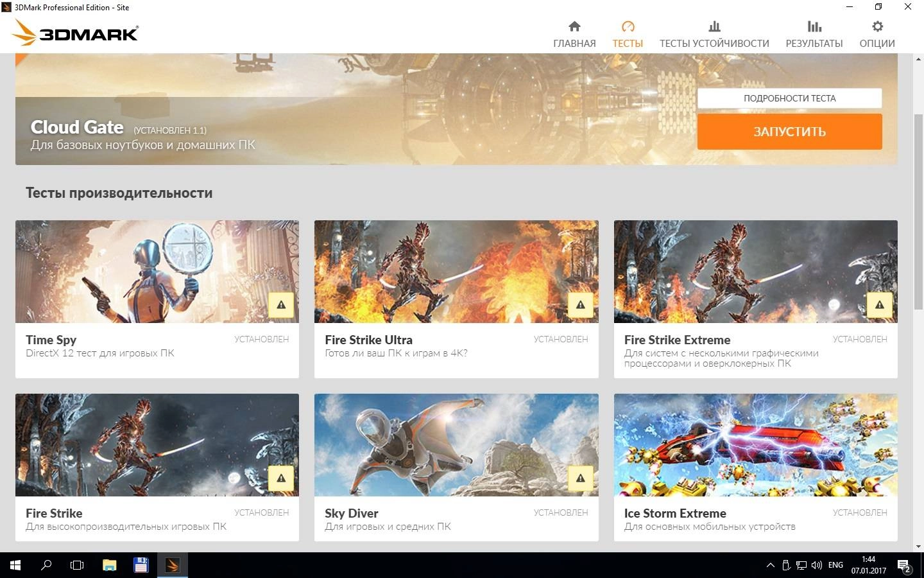This screenshot has height=578, width=924.
Task: Click the 3DMark logo
Action: [76, 33]
